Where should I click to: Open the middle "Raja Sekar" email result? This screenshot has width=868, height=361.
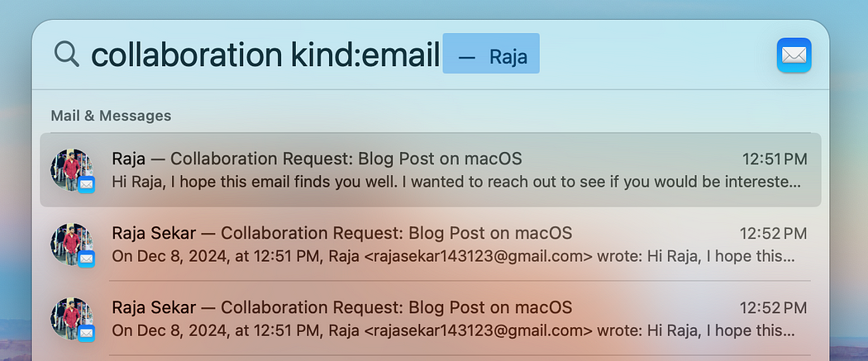coord(154,233)
